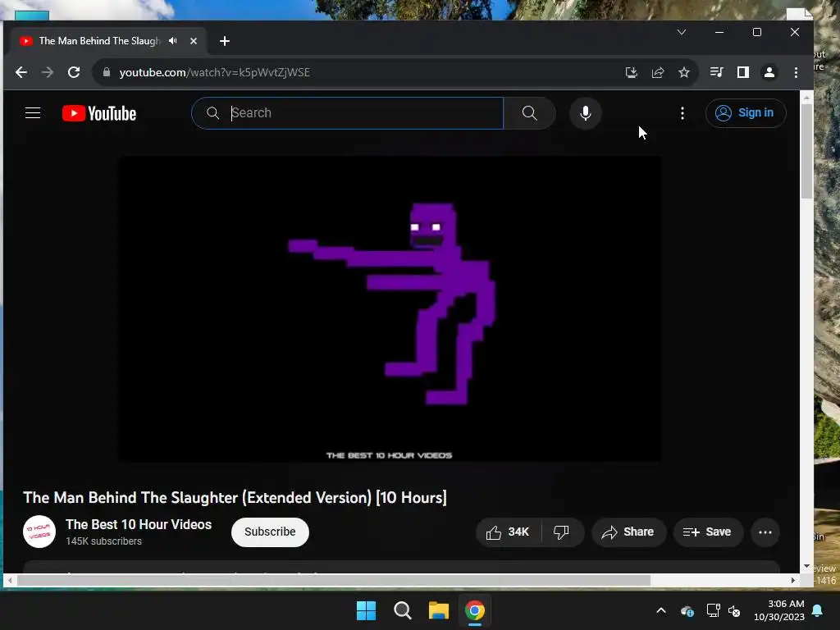Screen dimensions: 840x630
Task: Open more actions ellipsis under video
Action: pos(765,532)
